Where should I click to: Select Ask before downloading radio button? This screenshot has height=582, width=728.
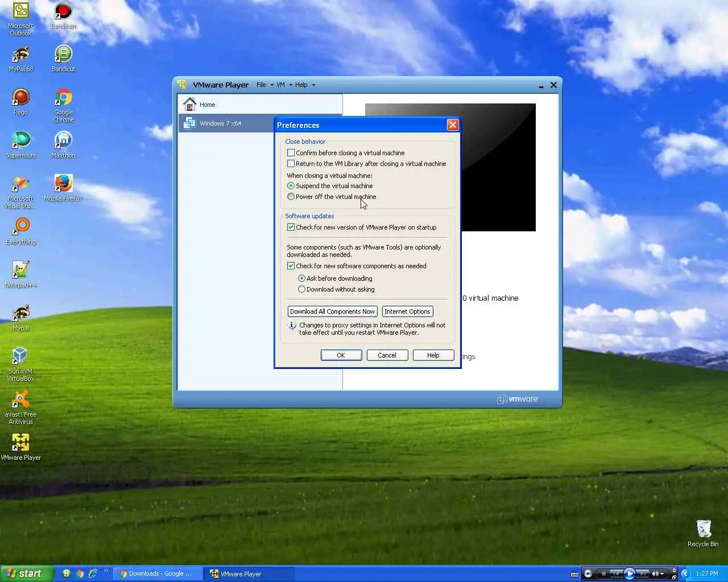coord(302,278)
